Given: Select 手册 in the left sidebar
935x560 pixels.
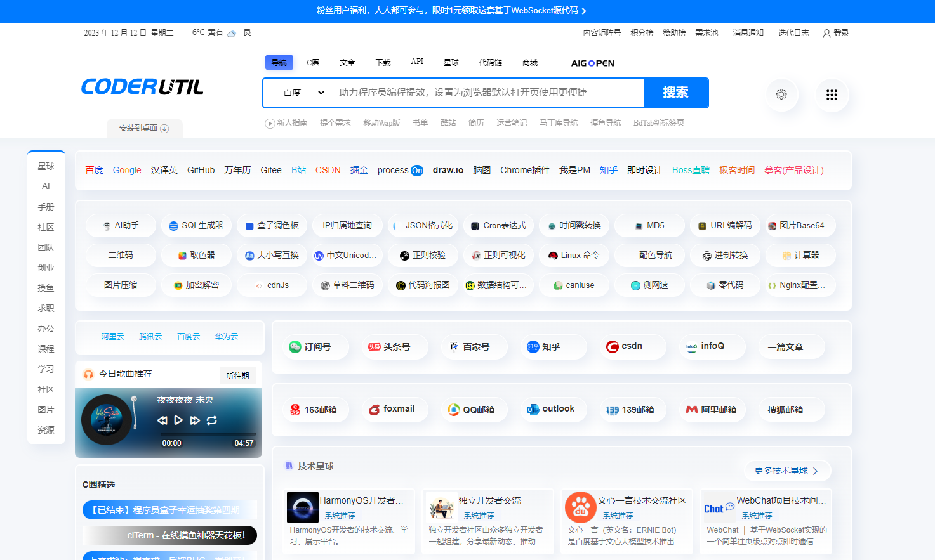Looking at the screenshot, I should tap(46, 207).
